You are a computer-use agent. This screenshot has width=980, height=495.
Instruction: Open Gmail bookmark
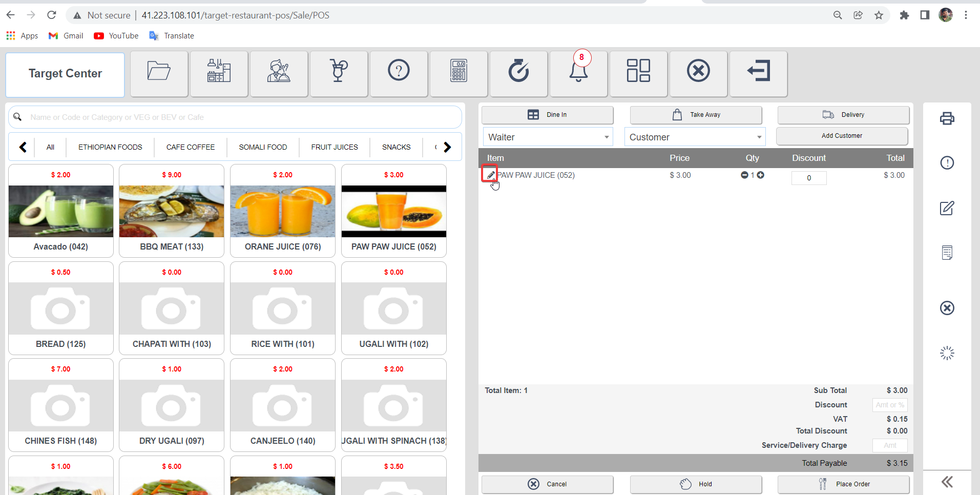[66, 36]
